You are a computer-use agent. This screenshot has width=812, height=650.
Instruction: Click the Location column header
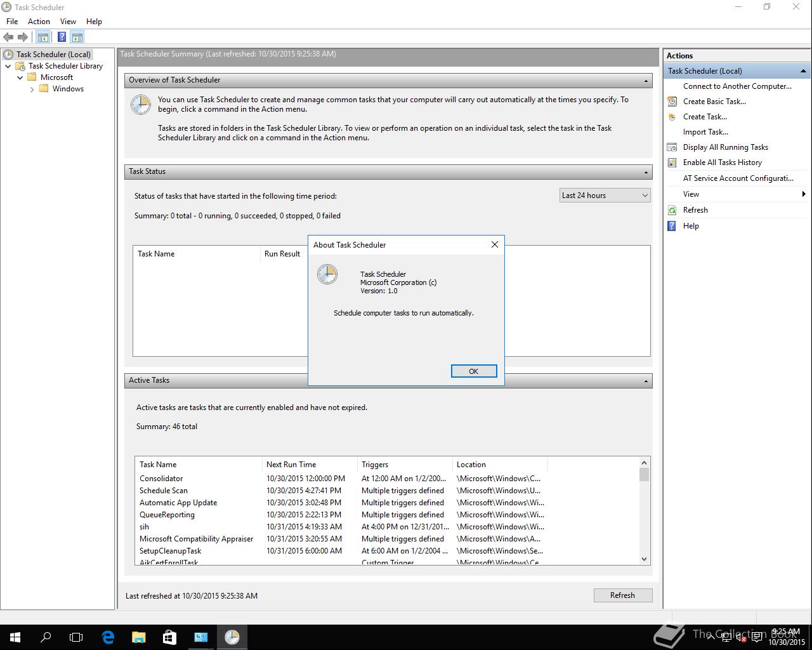coord(500,465)
